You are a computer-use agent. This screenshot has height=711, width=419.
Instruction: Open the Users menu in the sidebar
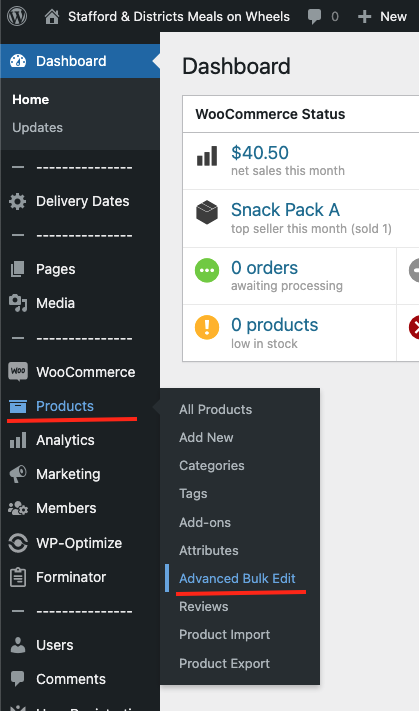(x=54, y=645)
